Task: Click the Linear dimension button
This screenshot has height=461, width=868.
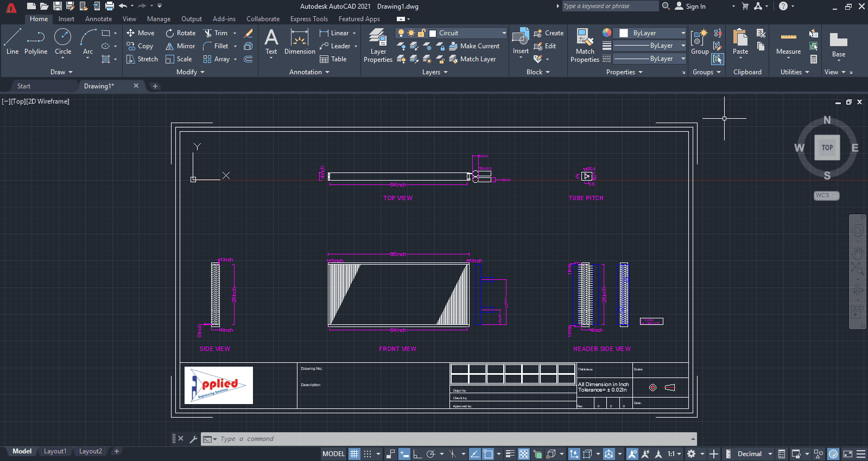Action: coord(334,33)
